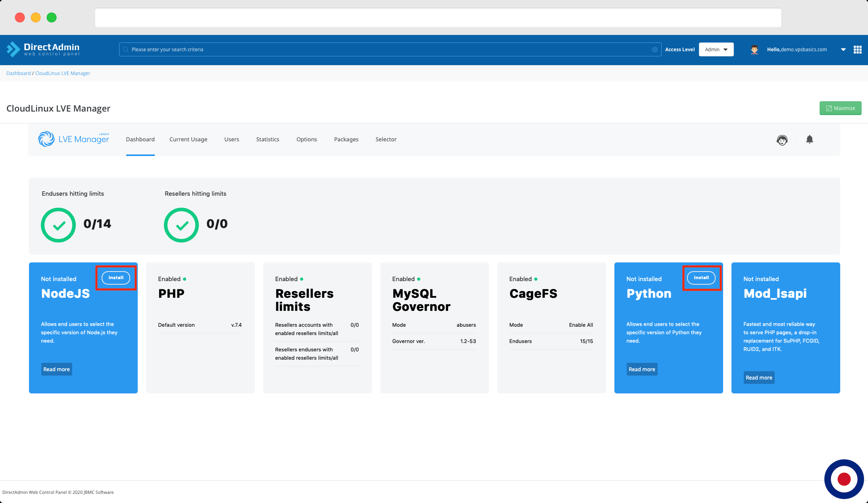Click the round floating help widget

pos(844,479)
